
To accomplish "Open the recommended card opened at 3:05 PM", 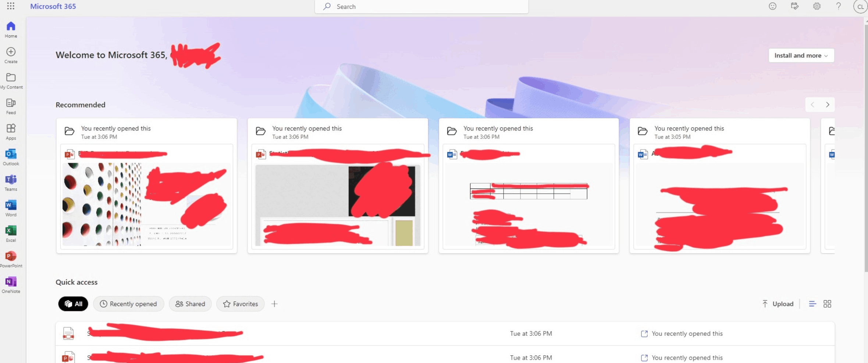I will tap(720, 186).
